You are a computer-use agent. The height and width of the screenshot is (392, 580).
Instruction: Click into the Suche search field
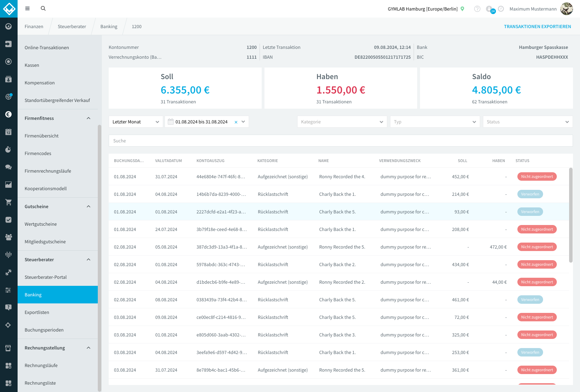(x=340, y=141)
